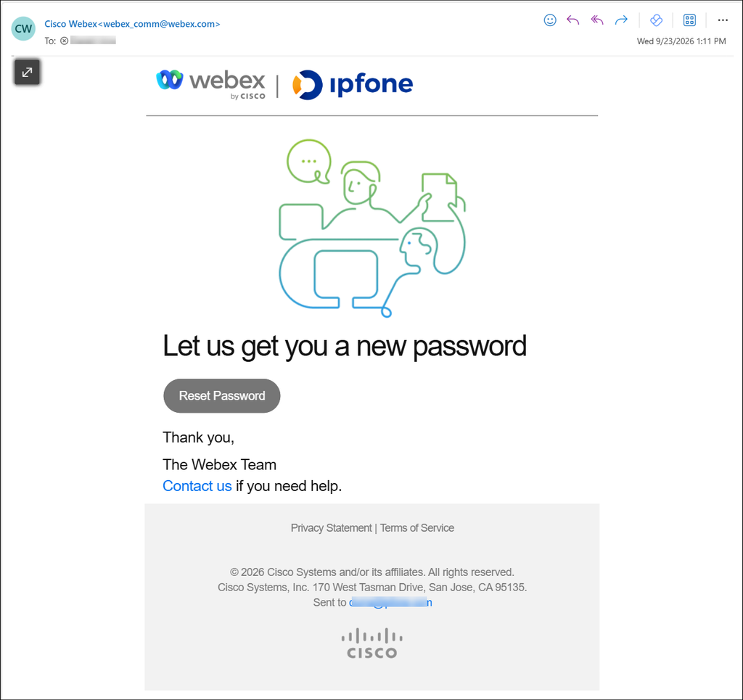This screenshot has width=743, height=700.
Task: Open the Cisco Webex sender contact
Action: [x=132, y=24]
